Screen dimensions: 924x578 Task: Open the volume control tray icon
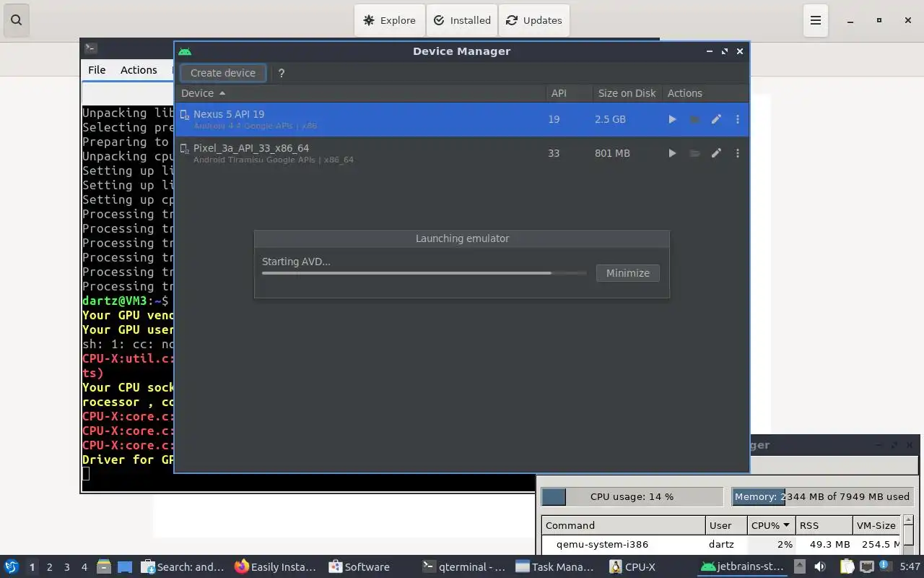820,567
